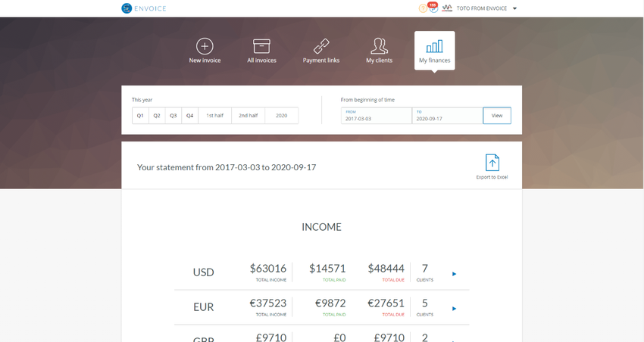The image size is (644, 342).
Task: Click the INCOME heading
Action: [321, 227]
